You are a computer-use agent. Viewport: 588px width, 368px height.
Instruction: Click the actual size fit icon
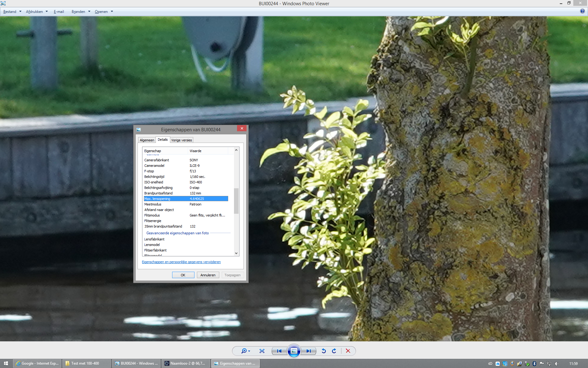point(262,351)
